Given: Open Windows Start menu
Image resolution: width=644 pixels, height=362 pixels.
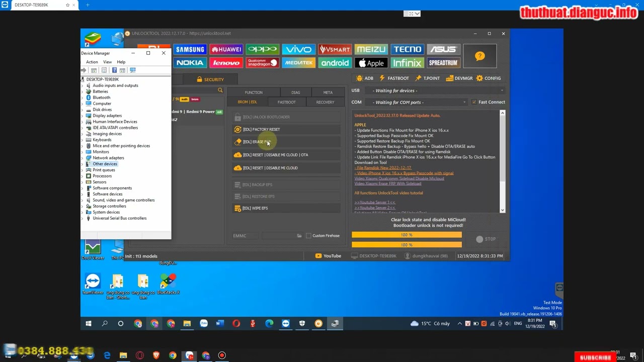Looking at the screenshot, I should click(x=89, y=324).
